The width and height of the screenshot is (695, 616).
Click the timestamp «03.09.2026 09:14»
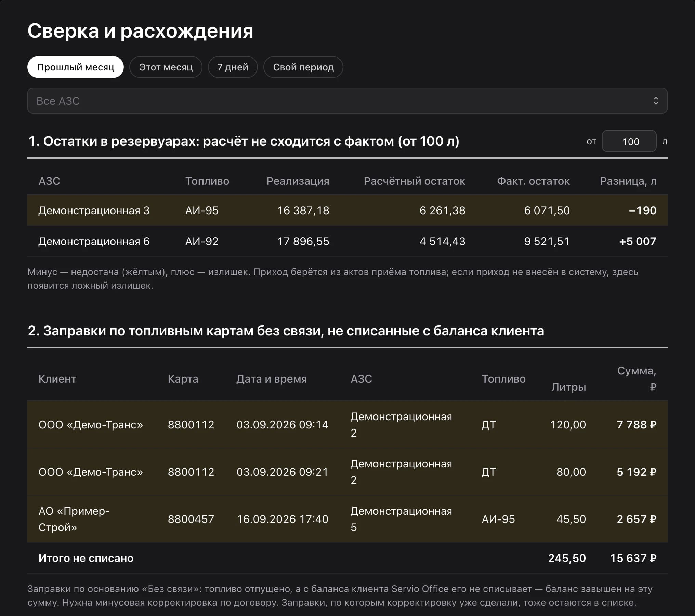[x=282, y=424]
